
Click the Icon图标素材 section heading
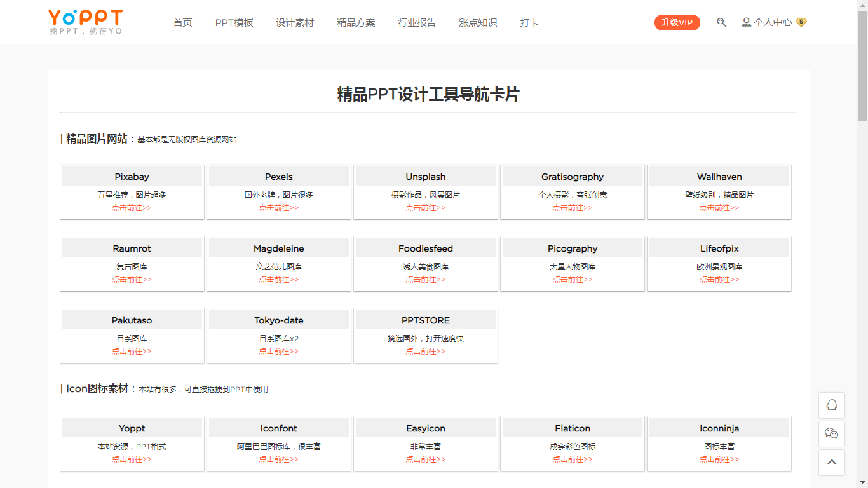point(97,388)
